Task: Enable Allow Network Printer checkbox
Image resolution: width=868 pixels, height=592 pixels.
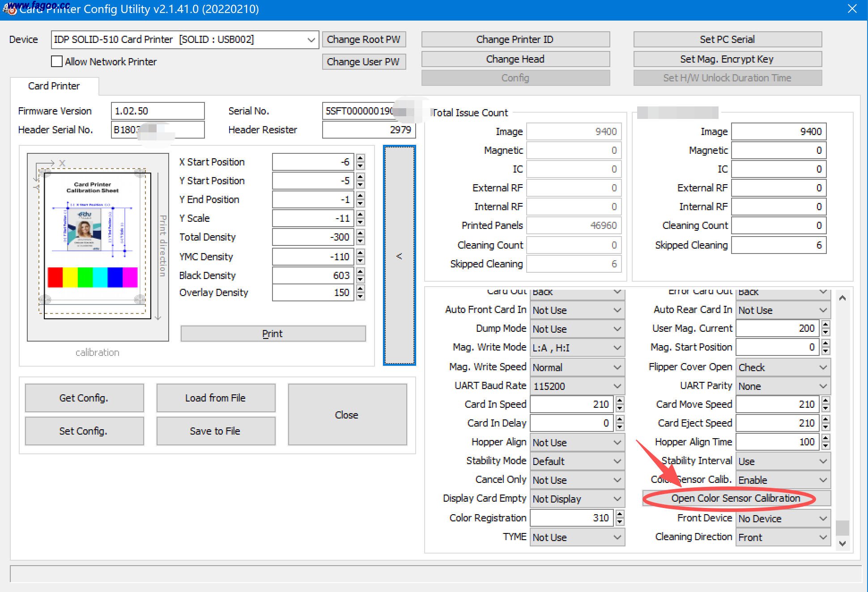Action: [57, 61]
